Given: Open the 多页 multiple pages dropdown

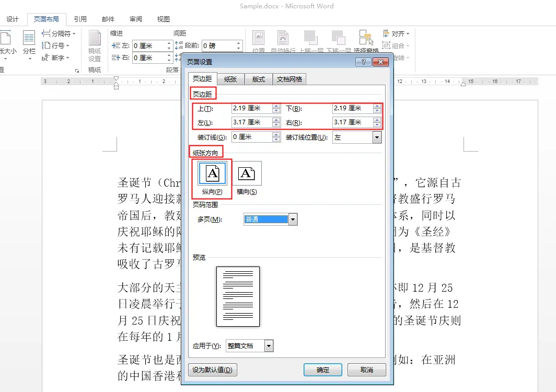Looking at the screenshot, I should (x=293, y=219).
